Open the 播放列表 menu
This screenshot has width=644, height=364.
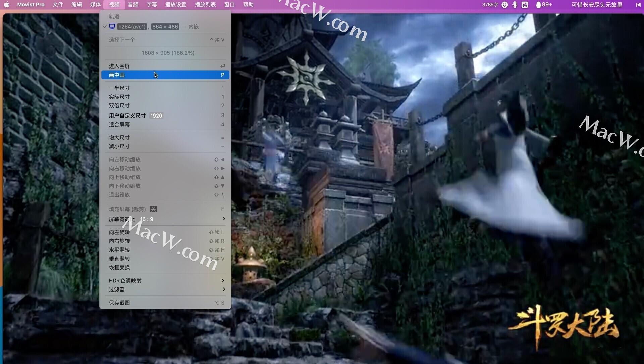click(205, 5)
